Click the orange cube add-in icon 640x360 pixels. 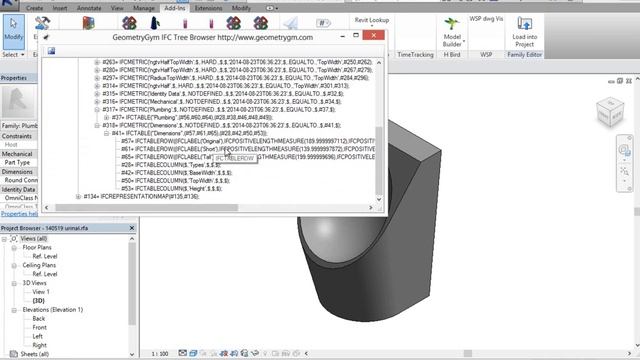click(89, 23)
